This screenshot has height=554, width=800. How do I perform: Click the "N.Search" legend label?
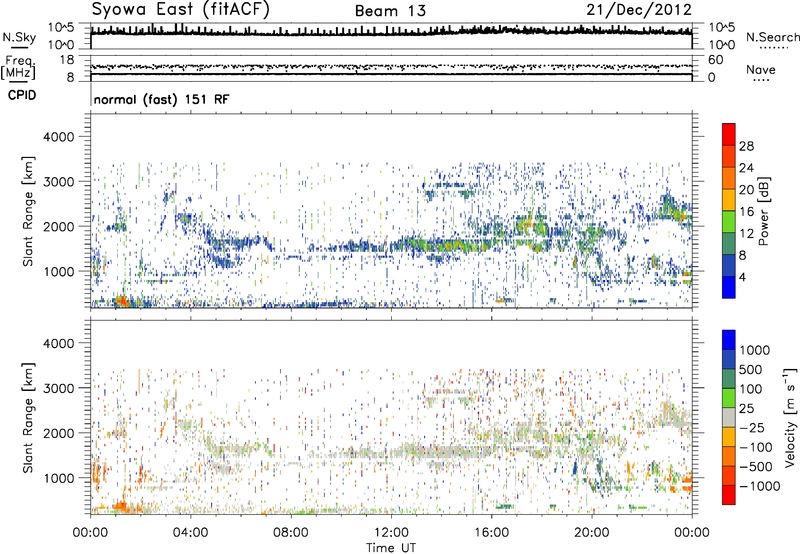pyautogui.click(x=773, y=37)
